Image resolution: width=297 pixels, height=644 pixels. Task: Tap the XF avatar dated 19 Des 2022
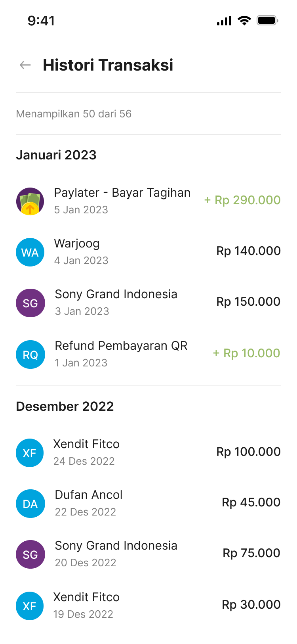pyautogui.click(x=30, y=606)
